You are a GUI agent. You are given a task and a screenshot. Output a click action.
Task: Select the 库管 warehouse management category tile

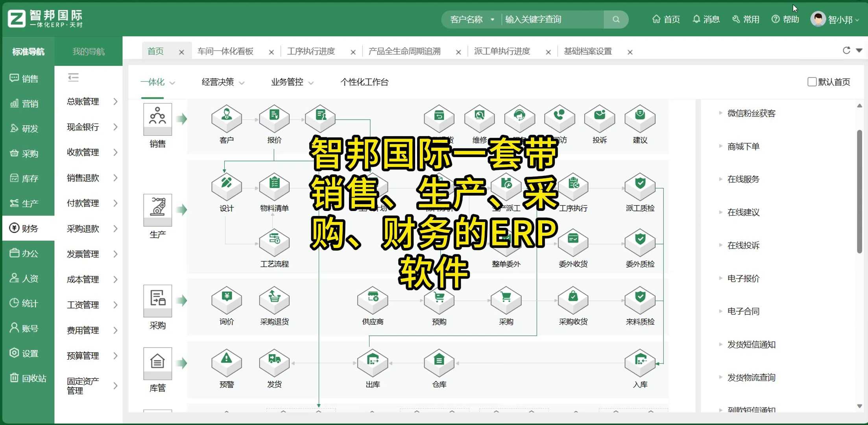click(157, 364)
